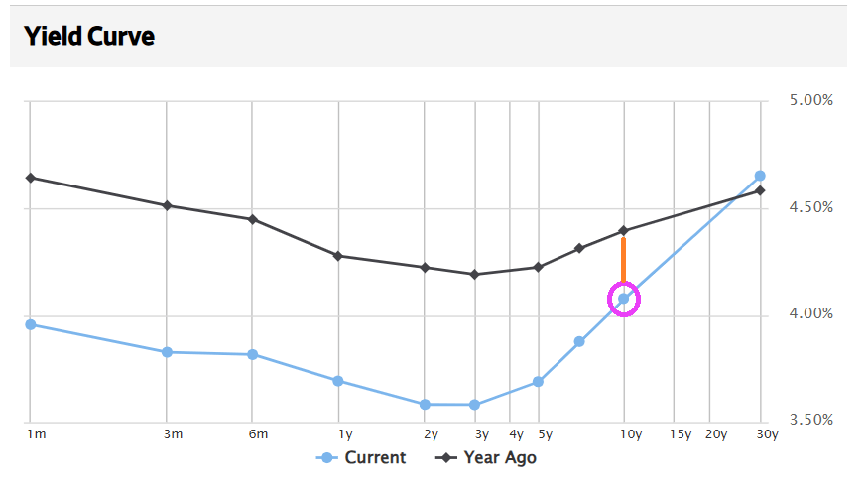This screenshot has height=493, width=868.
Task: Click the Year Ago 5y diamond marker
Action: click(x=539, y=267)
